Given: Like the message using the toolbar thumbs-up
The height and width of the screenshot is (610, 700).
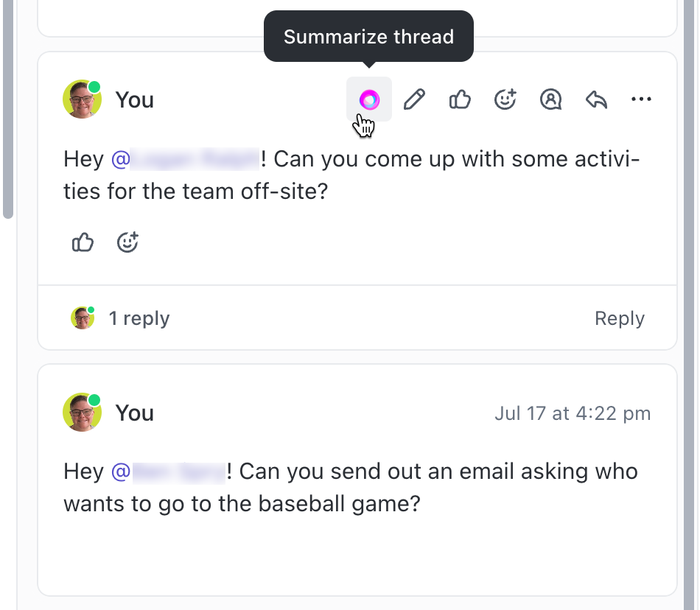Looking at the screenshot, I should click(x=460, y=99).
